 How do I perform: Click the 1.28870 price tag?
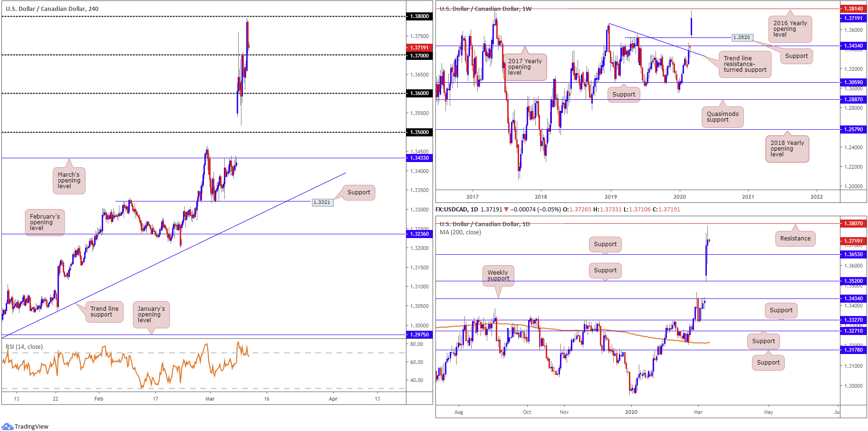[853, 99]
